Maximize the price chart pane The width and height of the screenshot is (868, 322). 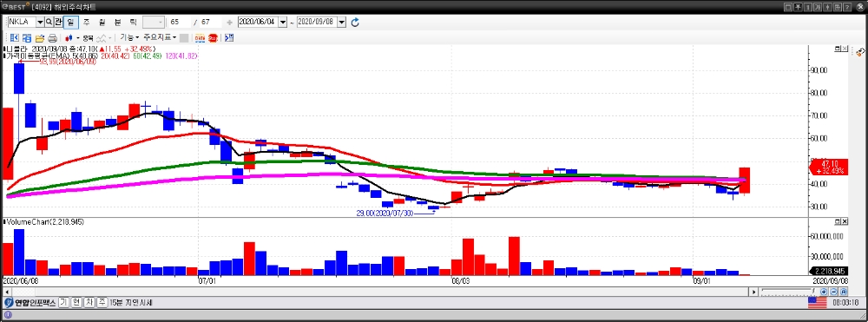837,49
